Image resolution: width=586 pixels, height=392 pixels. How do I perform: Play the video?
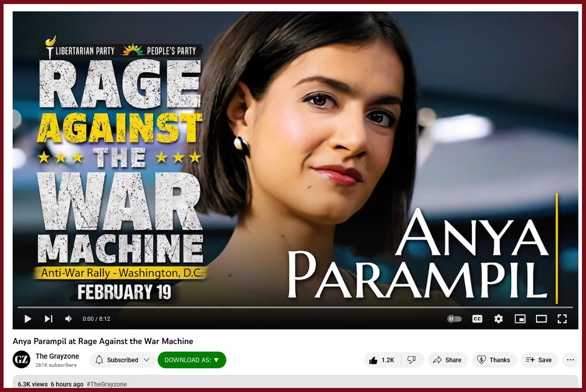click(x=28, y=319)
